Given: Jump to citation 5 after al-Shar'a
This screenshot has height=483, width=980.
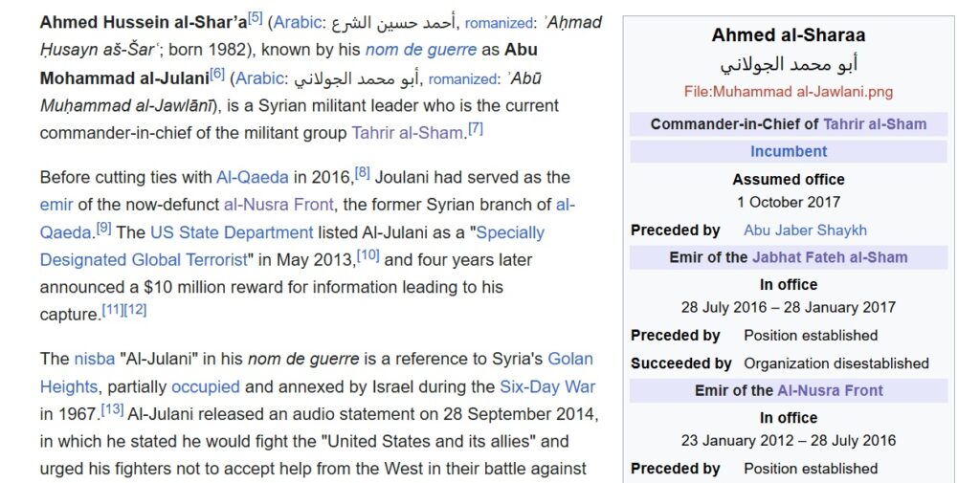Looking at the screenshot, I should pyautogui.click(x=255, y=17).
